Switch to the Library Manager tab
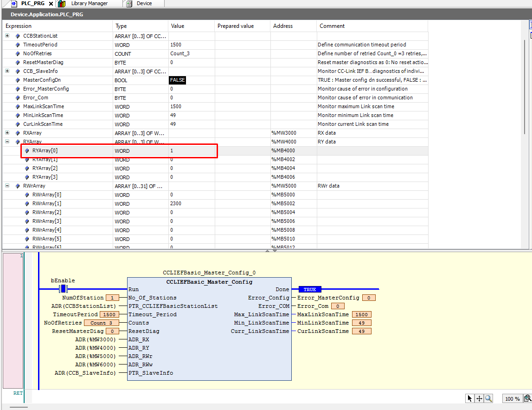This screenshot has width=532, height=410. 89,3
